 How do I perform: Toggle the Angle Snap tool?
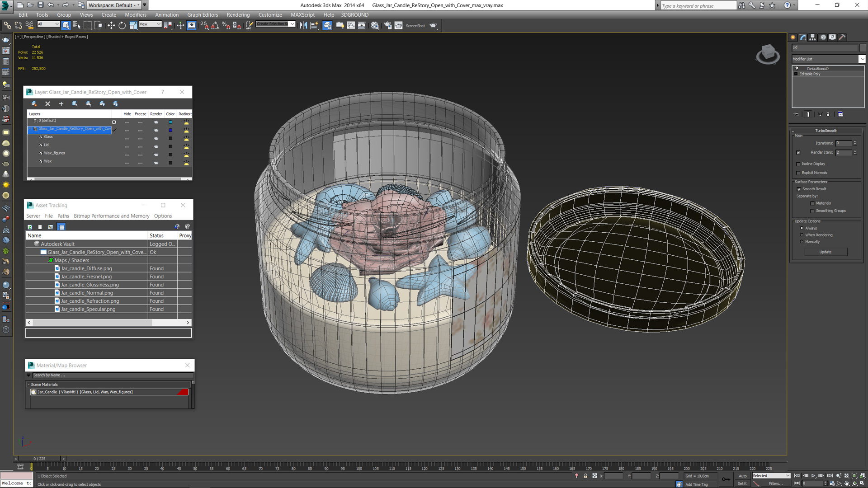pyautogui.click(x=215, y=25)
